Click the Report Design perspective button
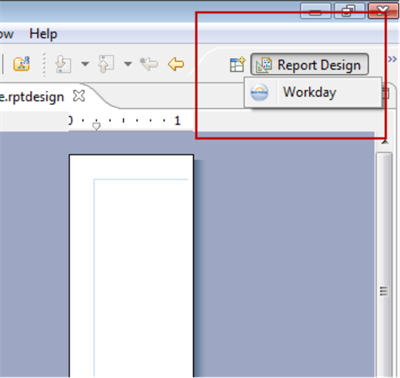400x378 pixels. tap(310, 65)
